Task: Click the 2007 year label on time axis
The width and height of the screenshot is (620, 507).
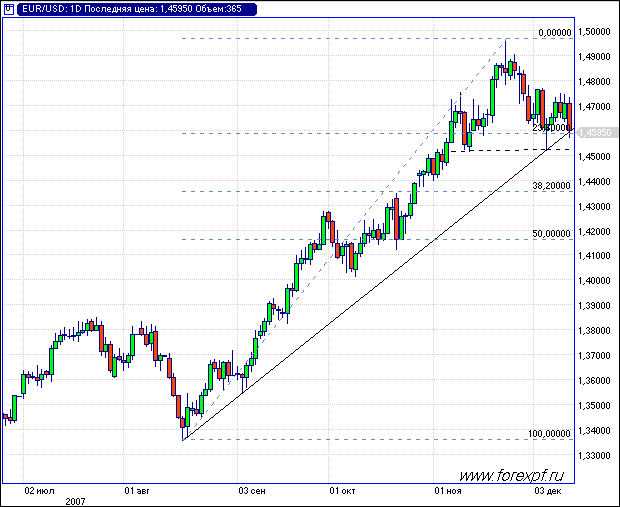Action: click(x=75, y=500)
